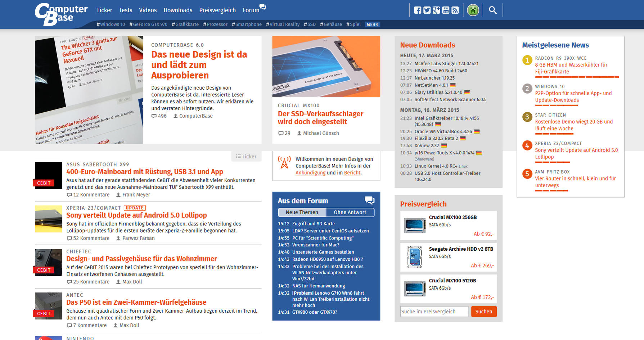Open the Google Plus icon in header

[436, 10]
